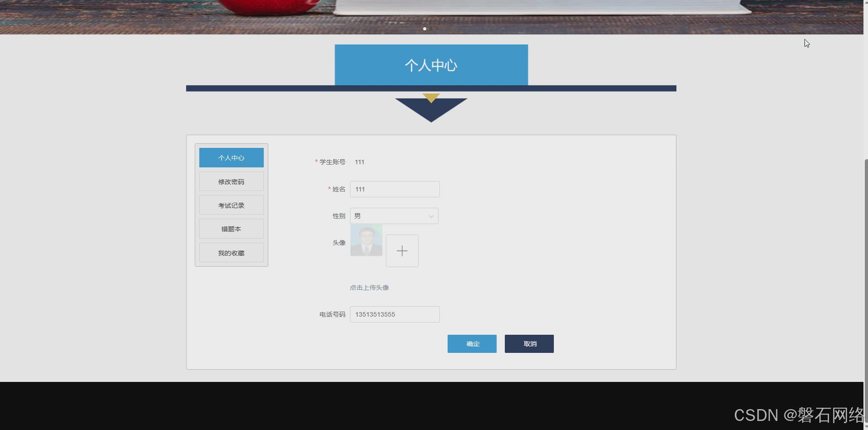This screenshot has height=430, width=868.
Task: Focus the 电话号码 input field
Action: [x=395, y=314]
